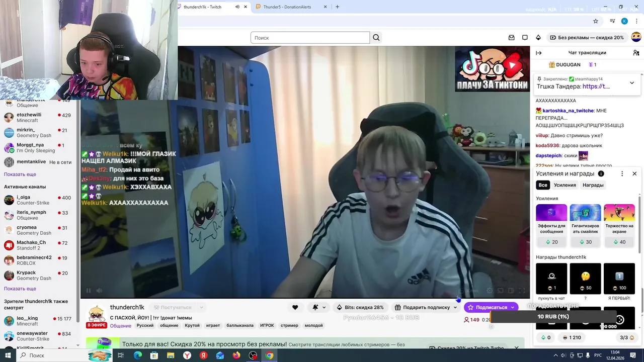This screenshot has width=644, height=362.
Task: Open the inbox envelope icon
Action: 512,38
